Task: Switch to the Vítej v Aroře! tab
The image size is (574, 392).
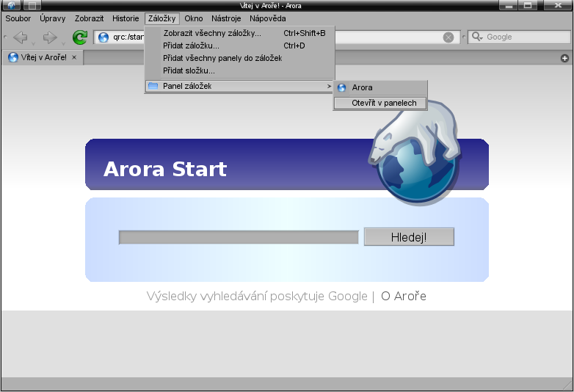Action: (43, 57)
